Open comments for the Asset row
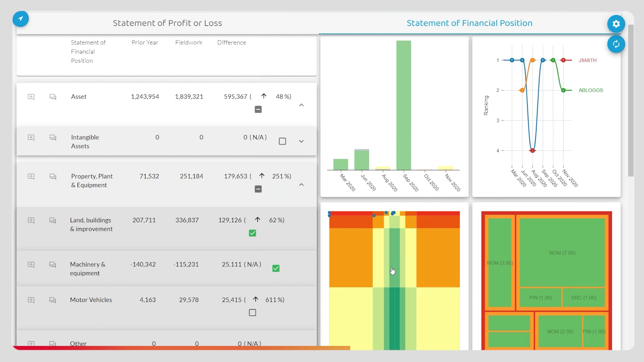The width and height of the screenshot is (644, 362). tap(52, 97)
